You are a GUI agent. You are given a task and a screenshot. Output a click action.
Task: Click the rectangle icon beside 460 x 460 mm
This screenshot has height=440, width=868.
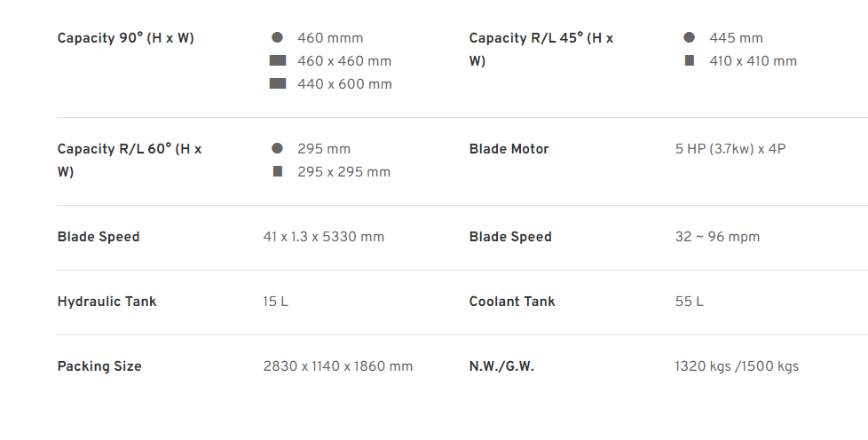tap(277, 60)
